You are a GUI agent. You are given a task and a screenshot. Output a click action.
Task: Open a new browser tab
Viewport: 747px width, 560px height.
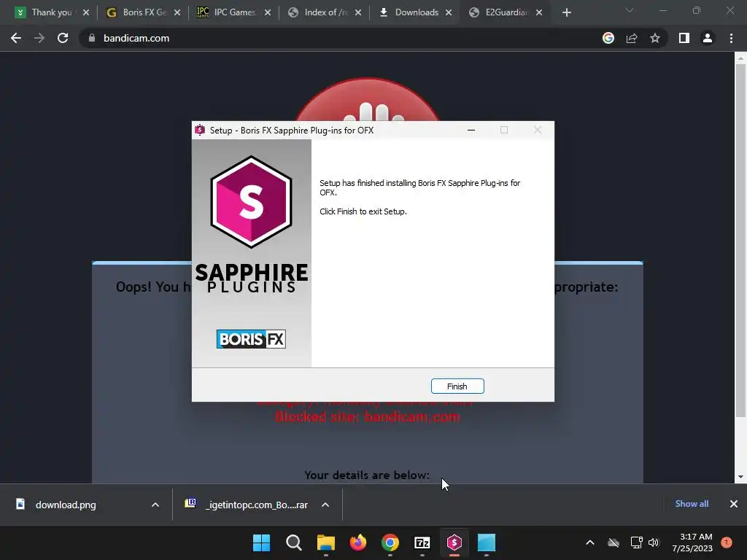click(566, 13)
